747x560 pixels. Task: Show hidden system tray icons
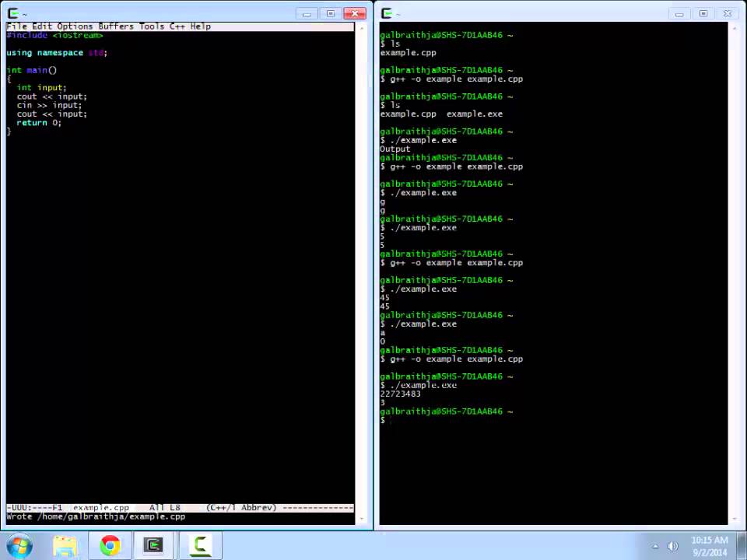coord(655,547)
